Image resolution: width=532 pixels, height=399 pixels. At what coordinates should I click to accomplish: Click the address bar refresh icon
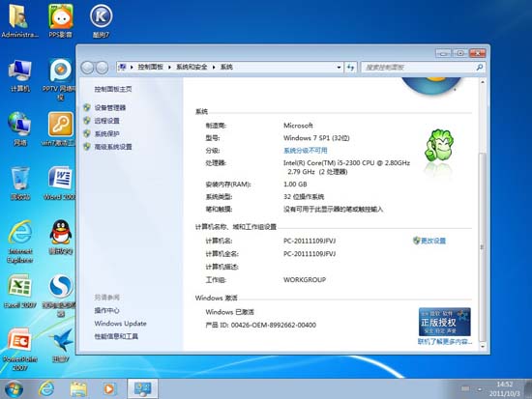click(x=350, y=67)
